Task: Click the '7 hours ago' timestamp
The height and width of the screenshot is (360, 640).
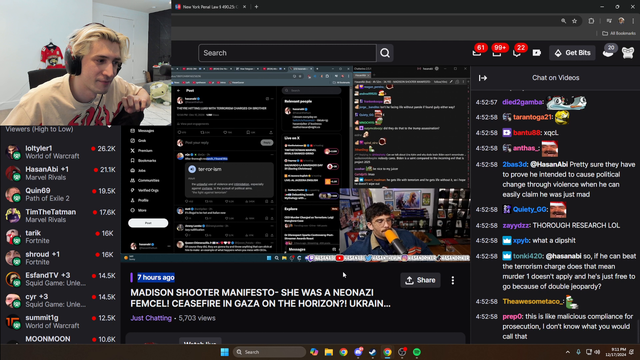Action: [156, 278]
